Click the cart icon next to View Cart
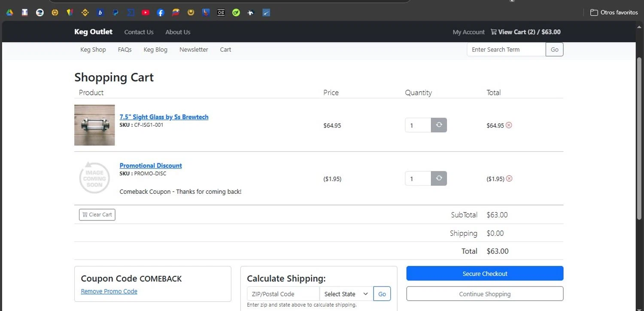 (494, 32)
